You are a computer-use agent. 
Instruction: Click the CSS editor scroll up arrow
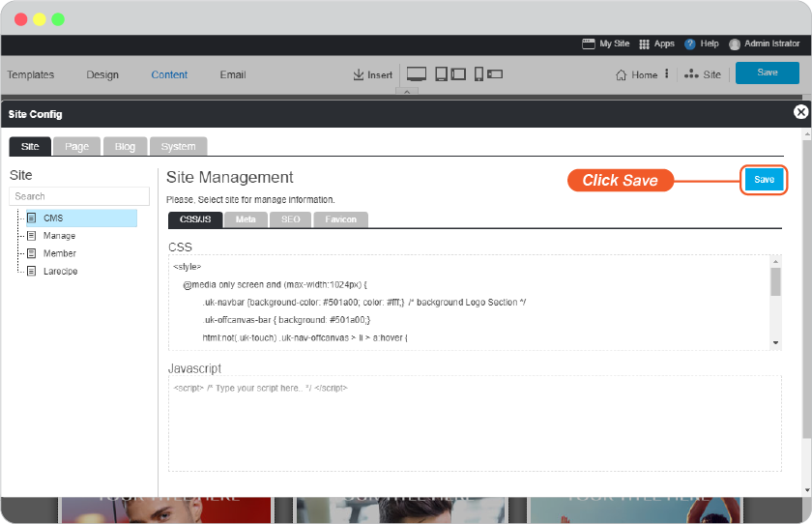pyautogui.click(x=775, y=261)
